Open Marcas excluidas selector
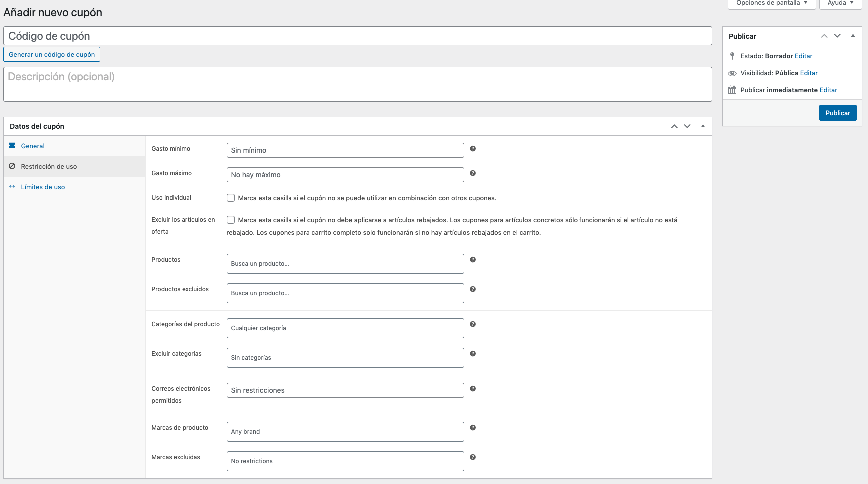 pyautogui.click(x=345, y=461)
